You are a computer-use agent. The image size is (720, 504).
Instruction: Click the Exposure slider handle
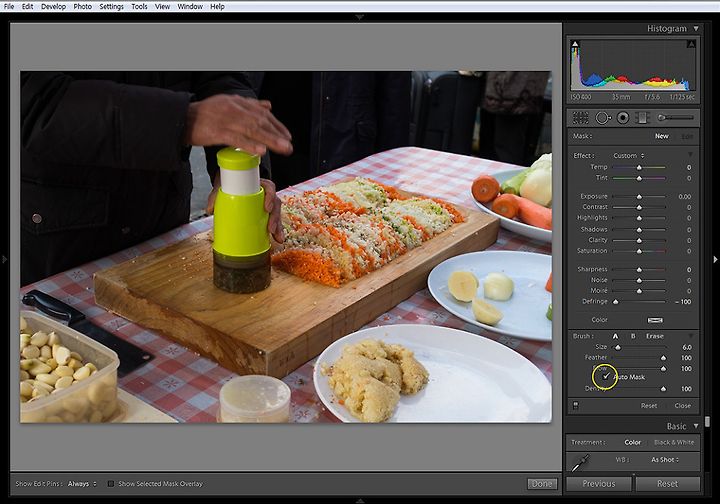[639, 196]
